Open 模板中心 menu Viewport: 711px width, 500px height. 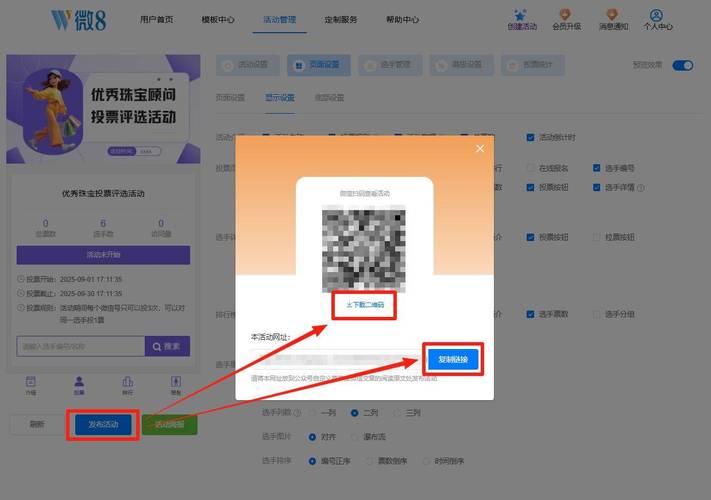tap(218, 19)
